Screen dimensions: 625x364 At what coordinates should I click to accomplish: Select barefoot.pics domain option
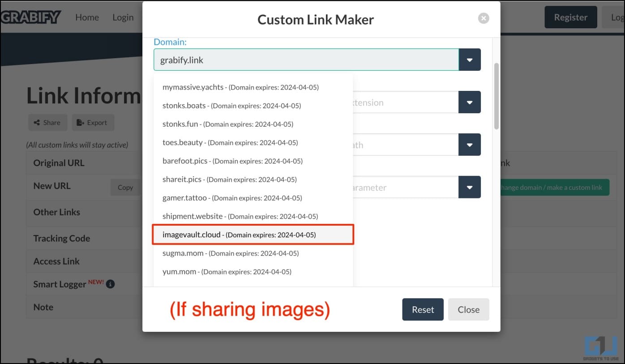253,161
